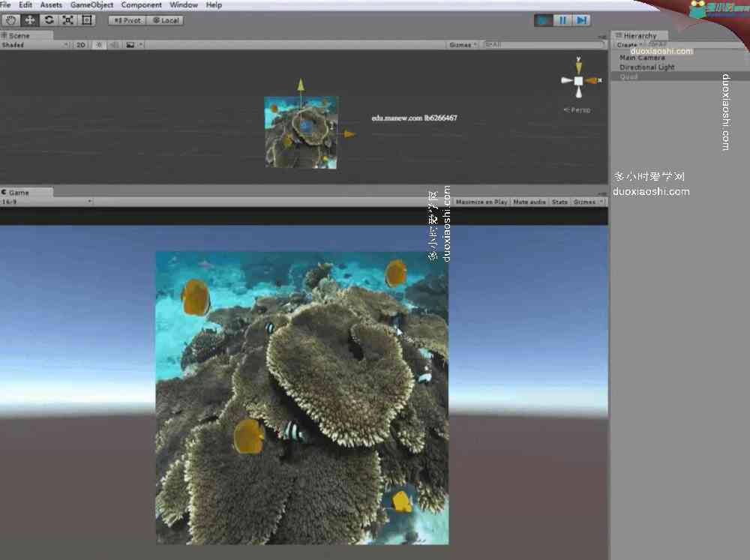This screenshot has width=750, height=560.
Task: Open the Window menu
Action: point(184,4)
